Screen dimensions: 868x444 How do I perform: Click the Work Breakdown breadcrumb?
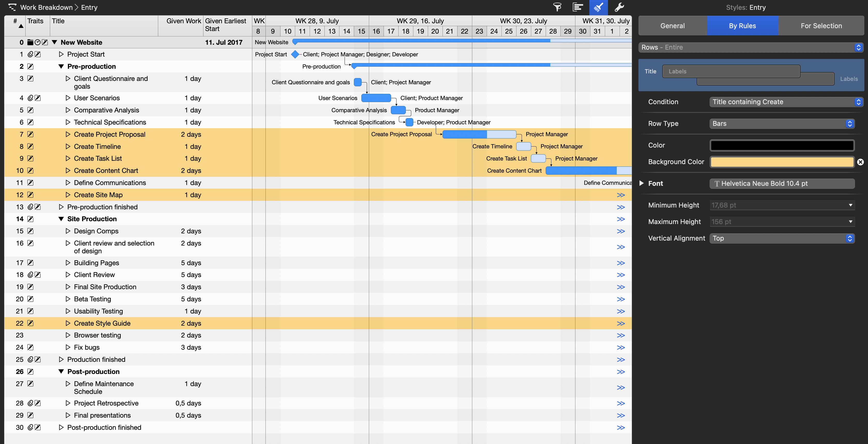tap(46, 7)
